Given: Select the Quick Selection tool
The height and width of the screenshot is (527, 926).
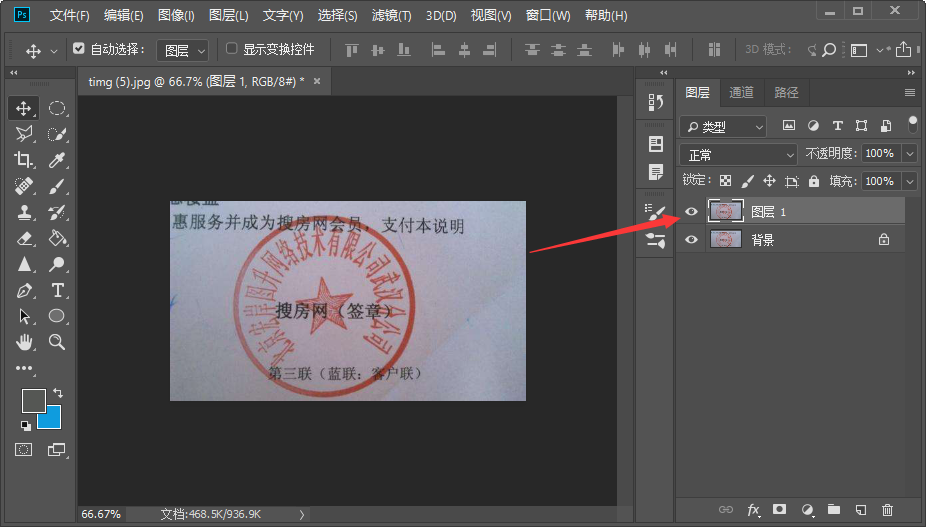Looking at the screenshot, I should coord(57,134).
